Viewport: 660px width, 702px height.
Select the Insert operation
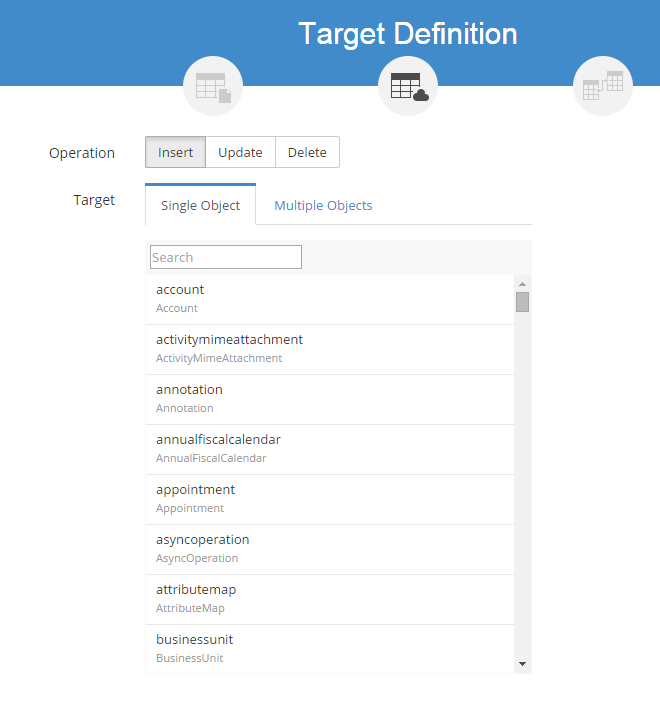pos(175,152)
